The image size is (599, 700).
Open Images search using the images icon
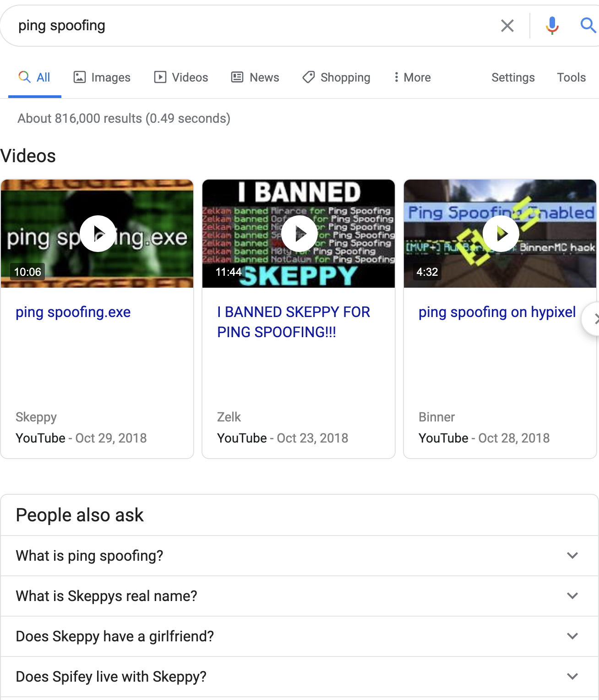[80, 77]
